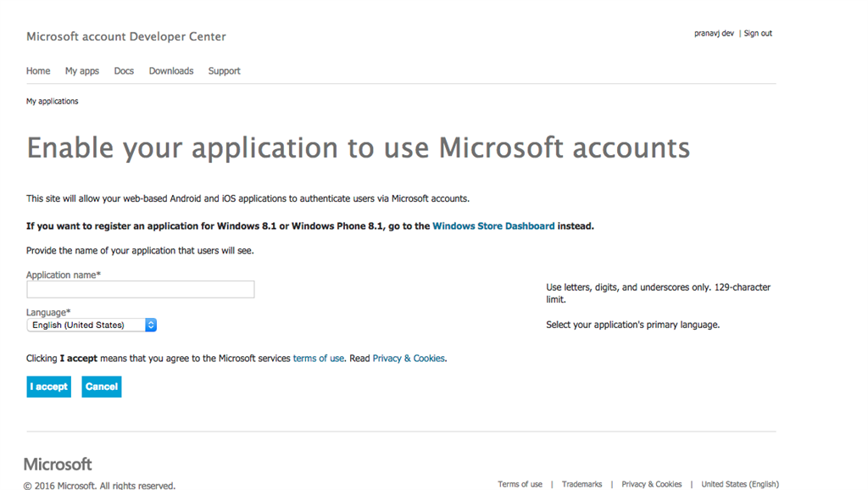Open the Support navigation item
The image size is (868, 490).
pyautogui.click(x=225, y=71)
